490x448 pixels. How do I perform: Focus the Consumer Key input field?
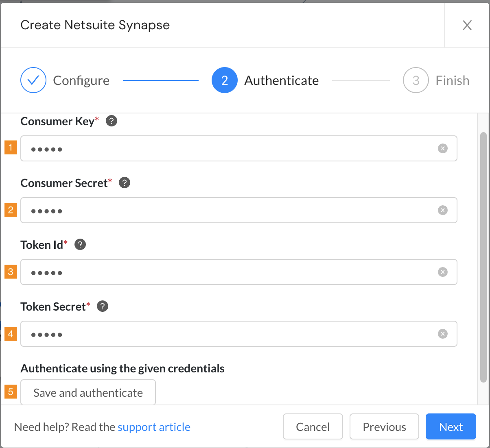239,148
